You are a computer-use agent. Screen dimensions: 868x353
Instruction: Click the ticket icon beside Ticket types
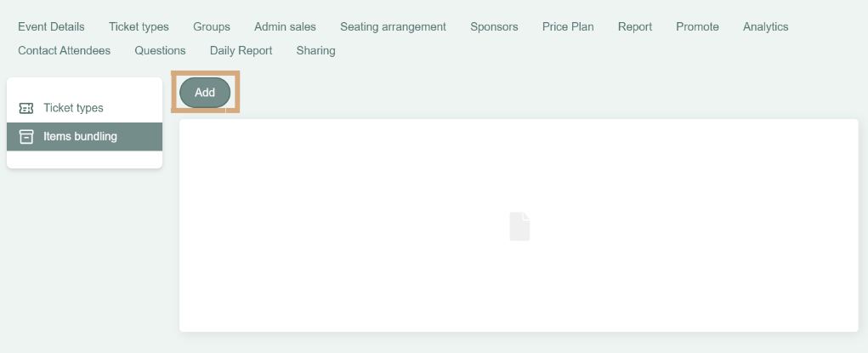pos(26,108)
